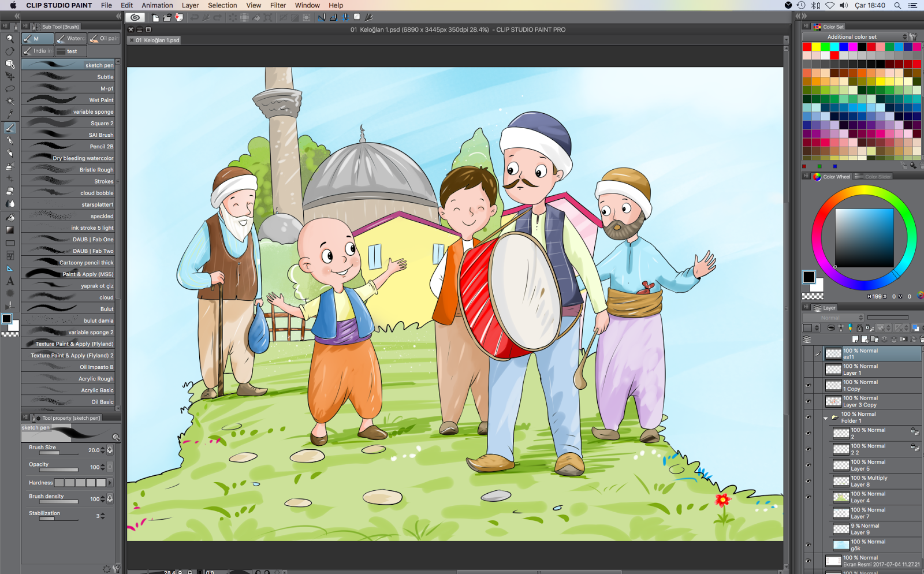Select the 01 Keloğlan 1.psd canvas tab
This screenshot has width=924, height=574.
tap(154, 40)
